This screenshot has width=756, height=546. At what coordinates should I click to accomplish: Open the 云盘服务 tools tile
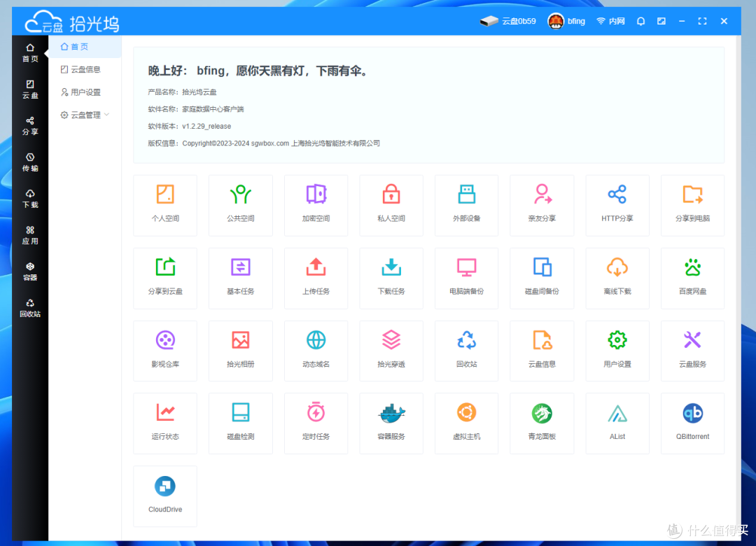692,351
